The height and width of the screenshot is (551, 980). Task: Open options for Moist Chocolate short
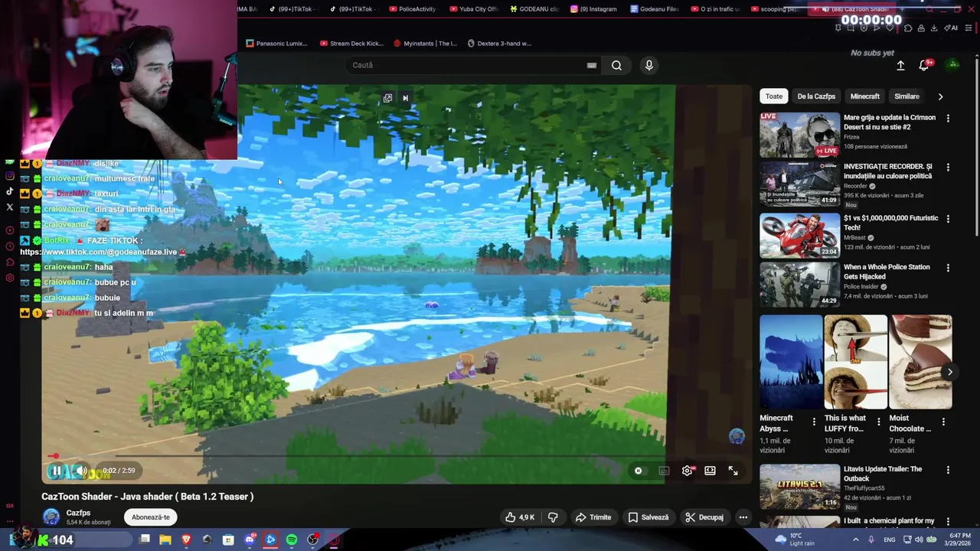coord(943,421)
